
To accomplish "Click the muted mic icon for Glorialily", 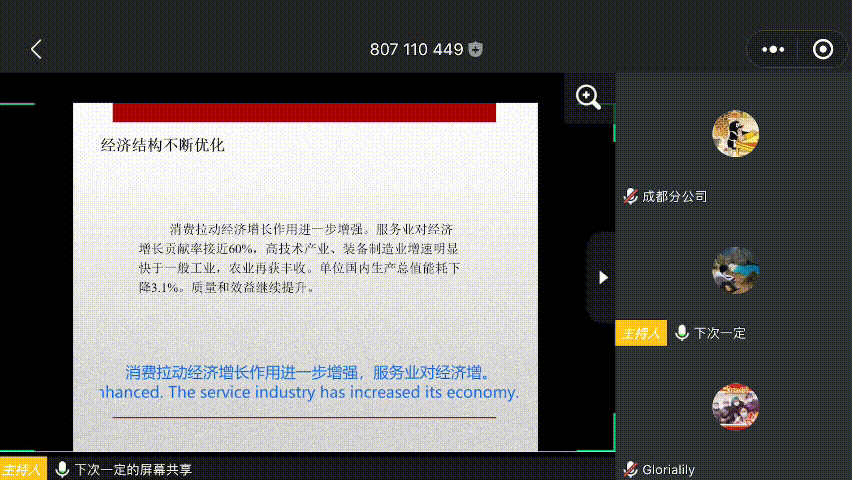I will 630,469.
